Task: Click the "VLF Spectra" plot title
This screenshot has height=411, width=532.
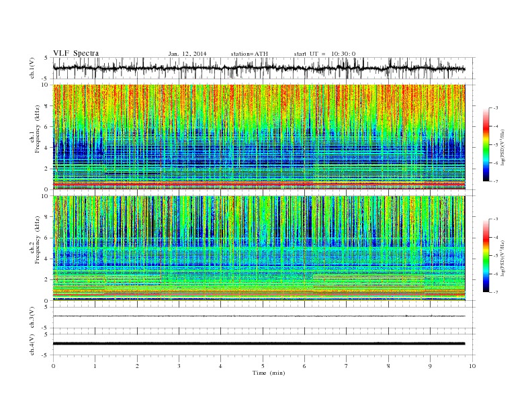Action: (x=76, y=53)
